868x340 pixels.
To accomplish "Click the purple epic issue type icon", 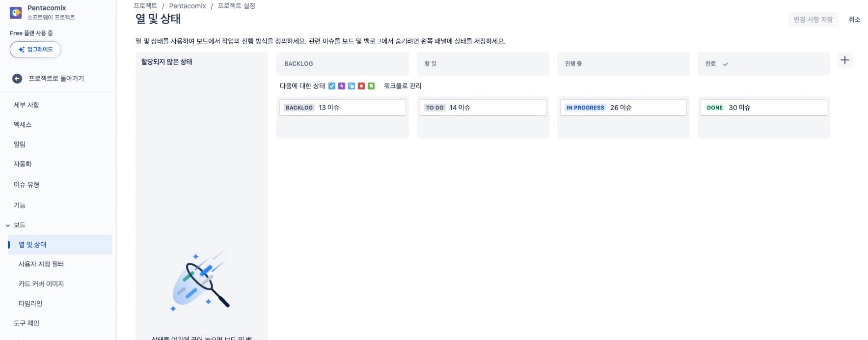I will 342,86.
